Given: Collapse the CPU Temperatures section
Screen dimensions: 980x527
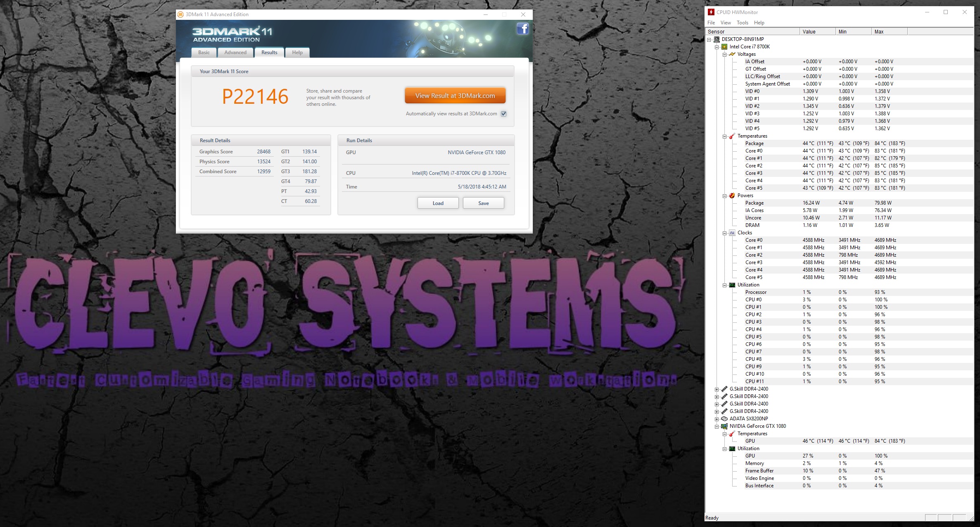Looking at the screenshot, I should click(x=725, y=136).
